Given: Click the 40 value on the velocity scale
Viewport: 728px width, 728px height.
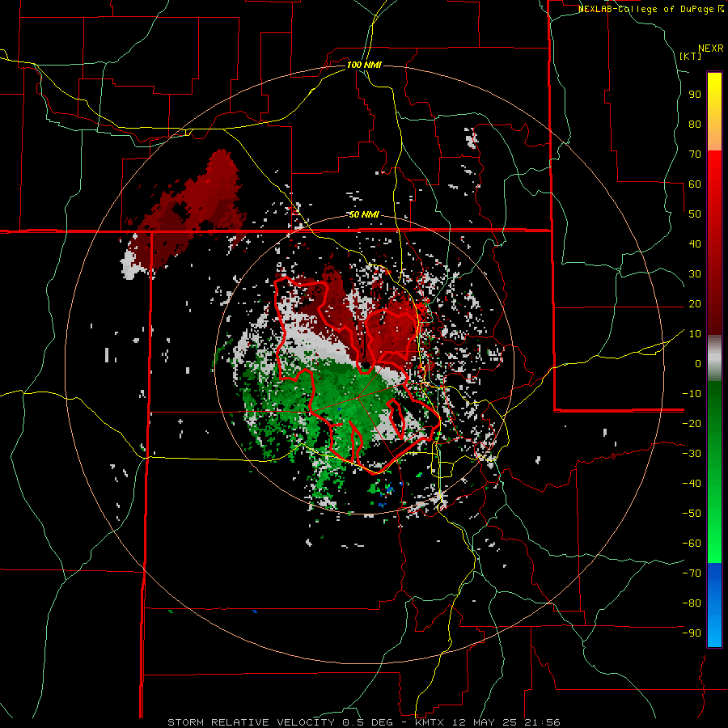Looking at the screenshot, I should (x=695, y=244).
